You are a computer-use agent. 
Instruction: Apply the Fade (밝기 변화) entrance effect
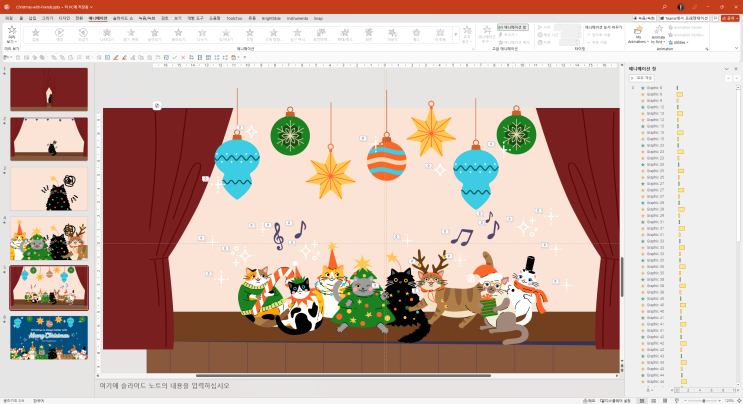click(x=131, y=35)
